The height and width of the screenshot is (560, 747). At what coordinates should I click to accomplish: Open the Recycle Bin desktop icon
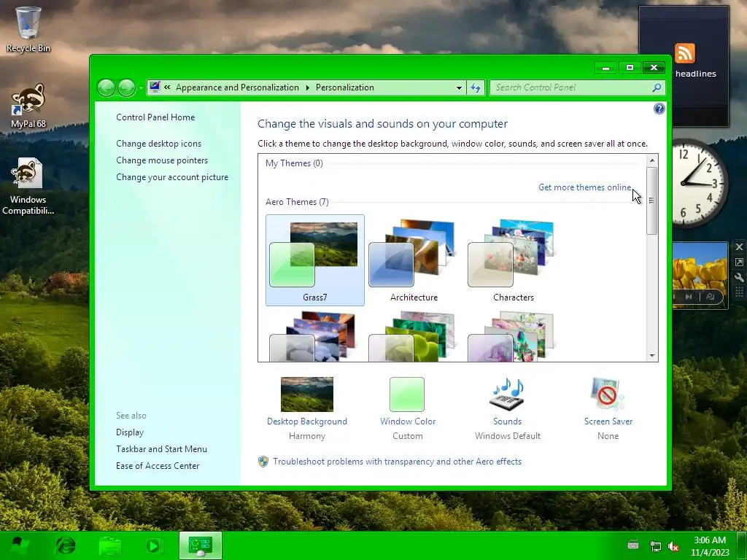tap(28, 28)
